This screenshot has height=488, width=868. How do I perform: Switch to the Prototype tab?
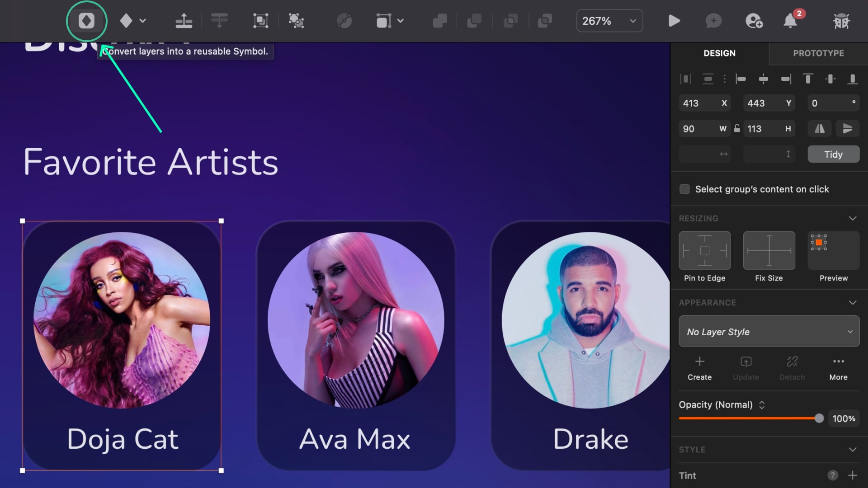[818, 53]
